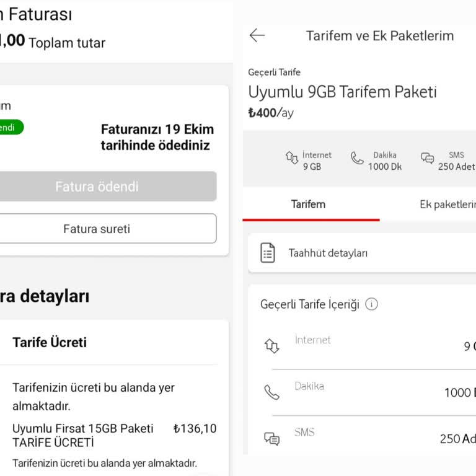This screenshot has height=476, width=476.
Task: Click the ₺400/ay price
Action: [271, 113]
